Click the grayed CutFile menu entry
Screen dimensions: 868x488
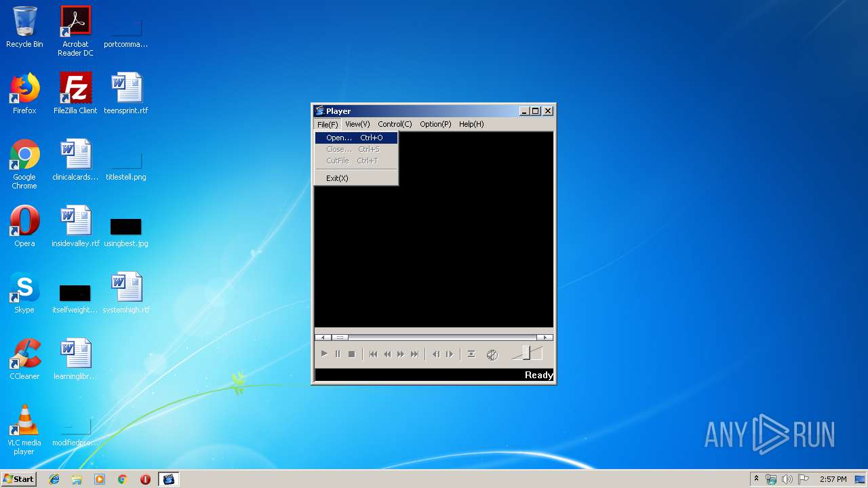tap(356, 161)
